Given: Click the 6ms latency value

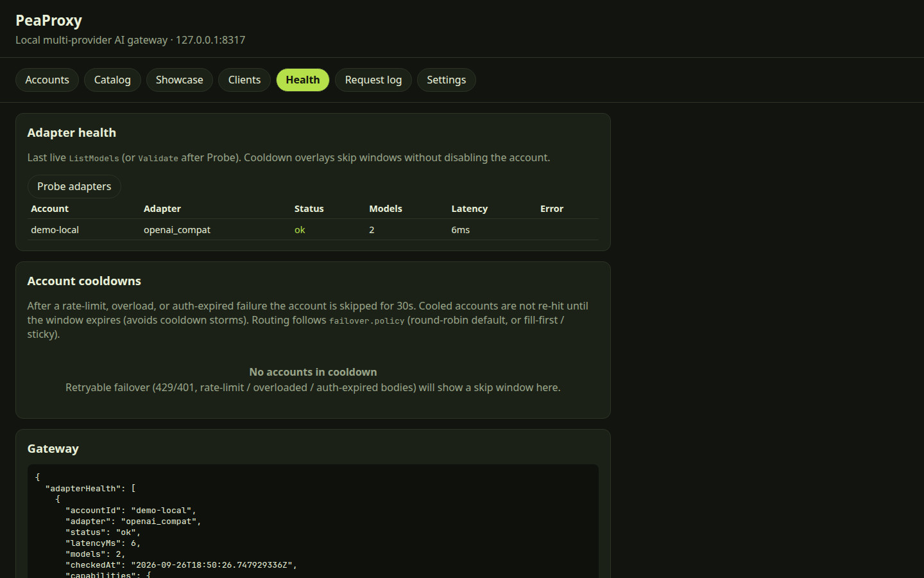Looking at the screenshot, I should (461, 230).
